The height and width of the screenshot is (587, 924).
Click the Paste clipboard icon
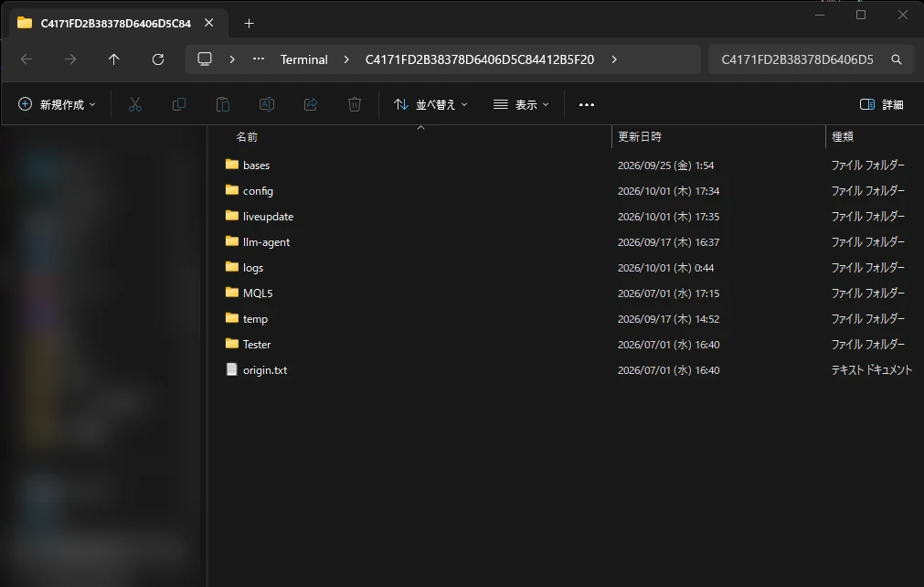click(223, 105)
